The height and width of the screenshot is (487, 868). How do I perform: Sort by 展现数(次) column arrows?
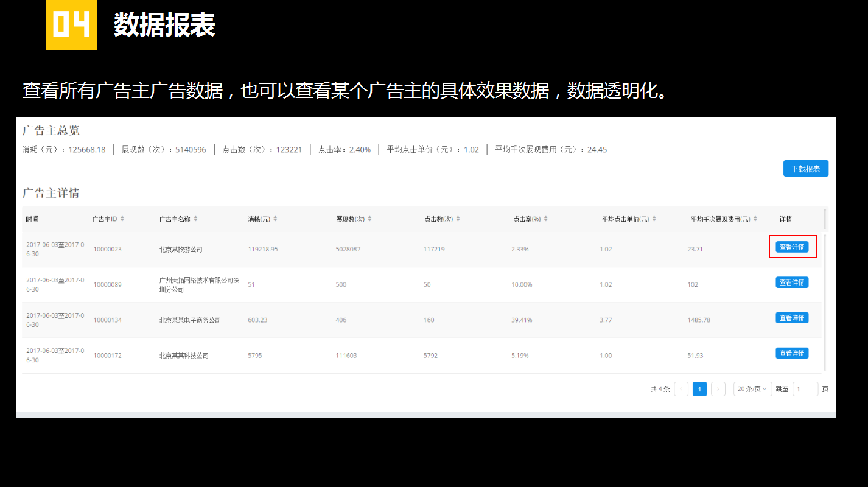[x=369, y=219]
